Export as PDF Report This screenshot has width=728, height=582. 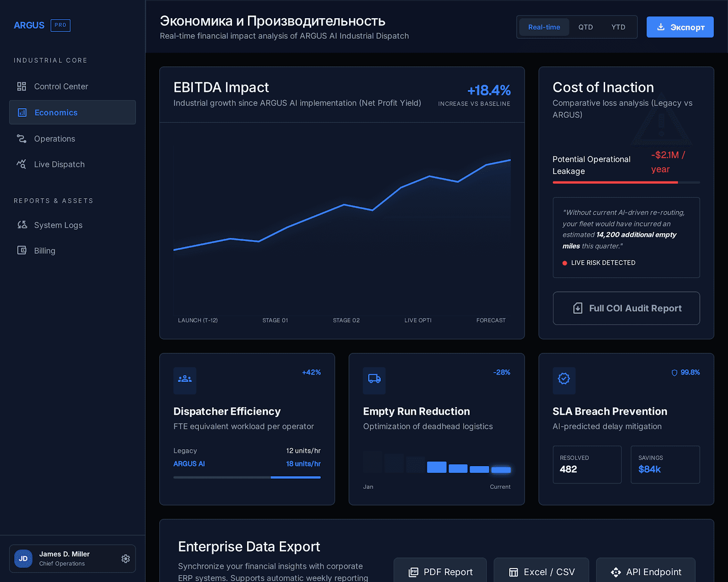point(440,571)
